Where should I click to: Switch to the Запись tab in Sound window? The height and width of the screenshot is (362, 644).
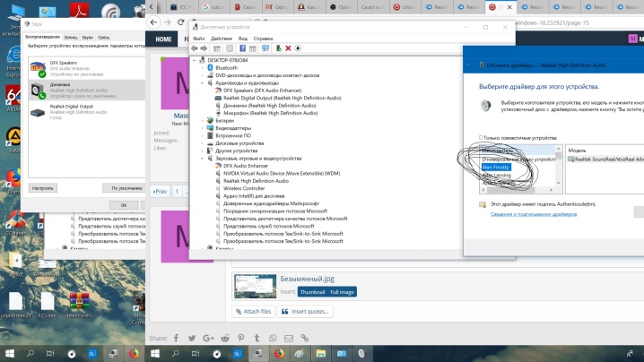pyautogui.click(x=71, y=38)
